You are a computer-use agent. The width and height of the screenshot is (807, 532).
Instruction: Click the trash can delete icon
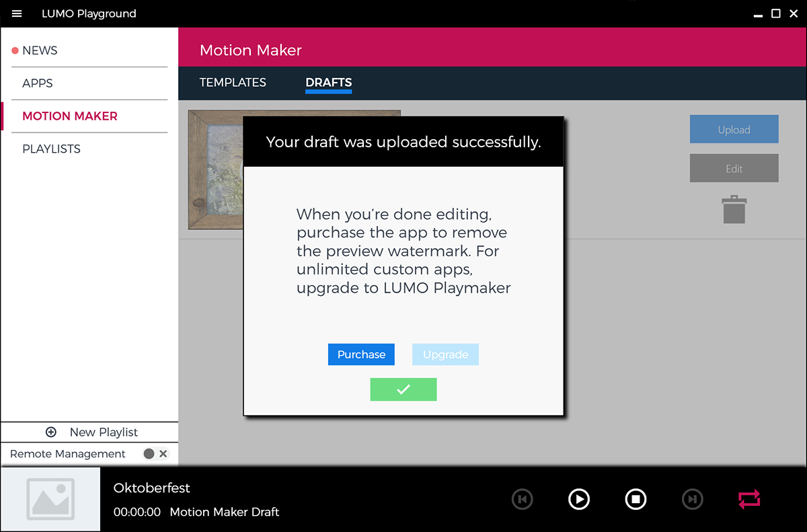pos(734,209)
